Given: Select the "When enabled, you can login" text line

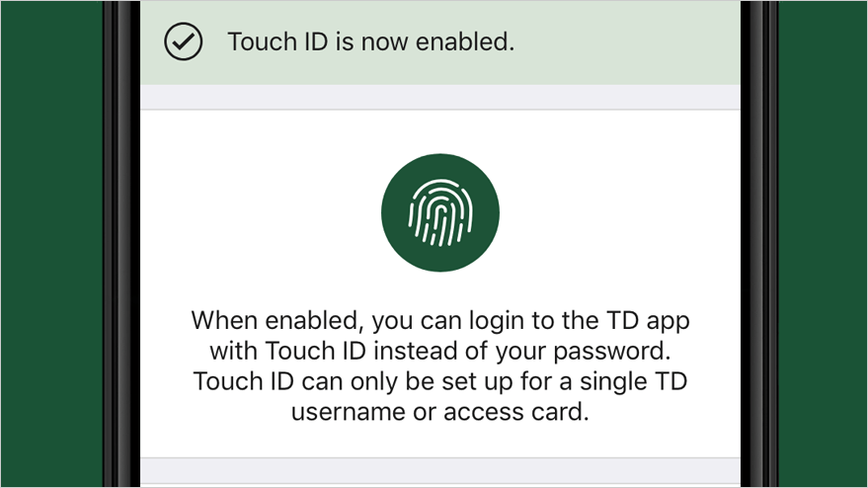Looking at the screenshot, I should pyautogui.click(x=440, y=321).
